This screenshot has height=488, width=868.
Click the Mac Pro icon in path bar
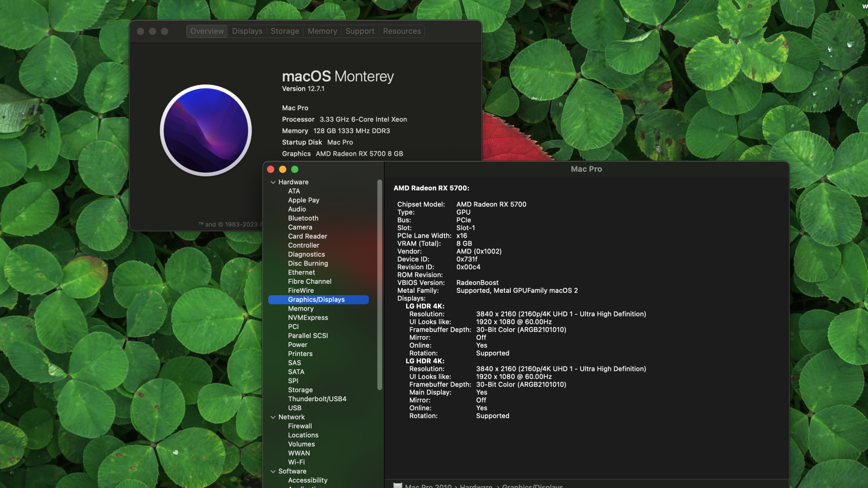tap(398, 486)
